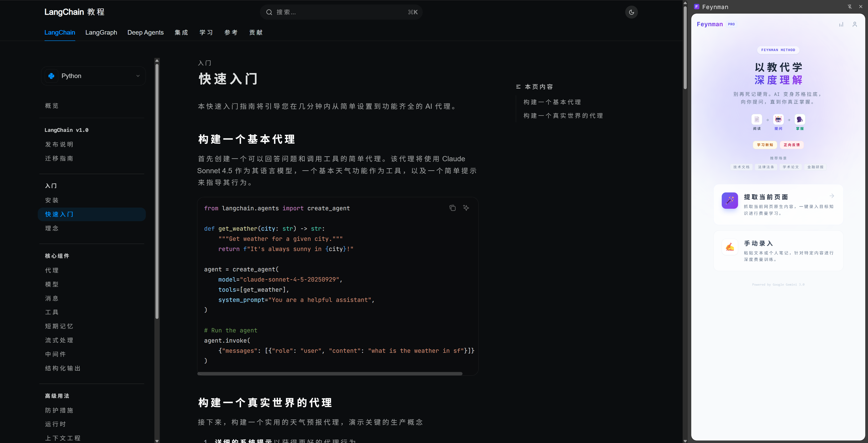Click the 提问 step icon in Feynman
Viewport: 868px width, 443px height.
pos(778,119)
